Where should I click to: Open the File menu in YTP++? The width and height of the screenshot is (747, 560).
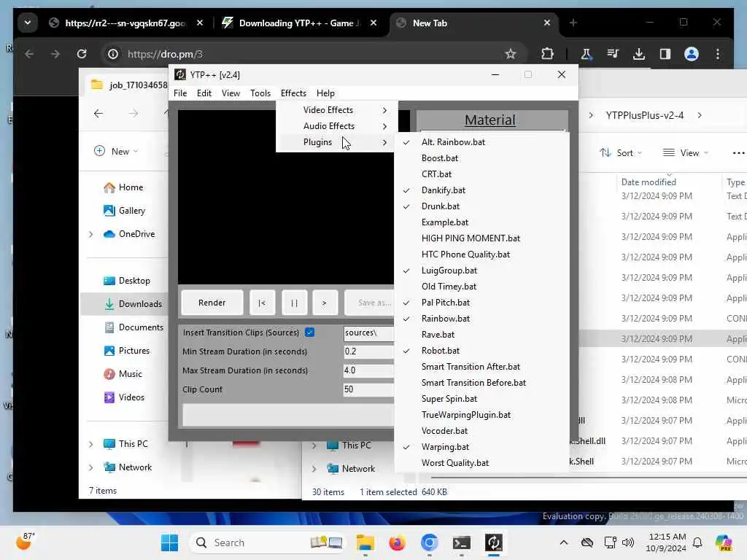click(180, 93)
